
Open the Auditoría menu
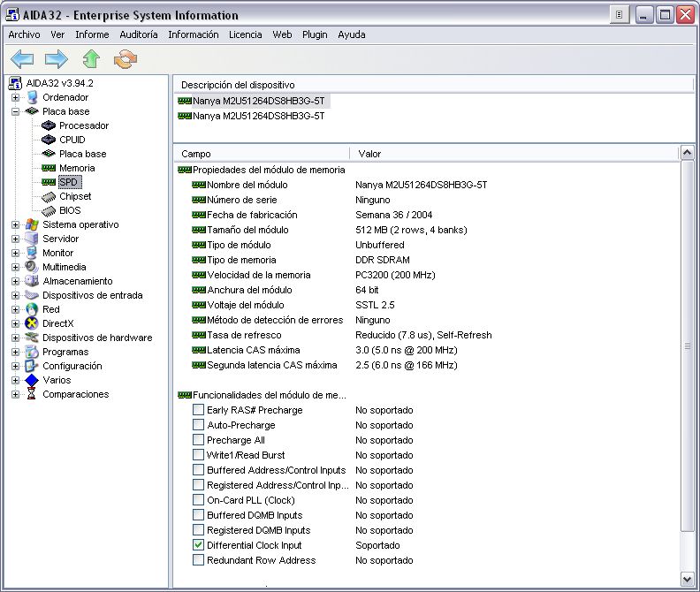(x=139, y=34)
